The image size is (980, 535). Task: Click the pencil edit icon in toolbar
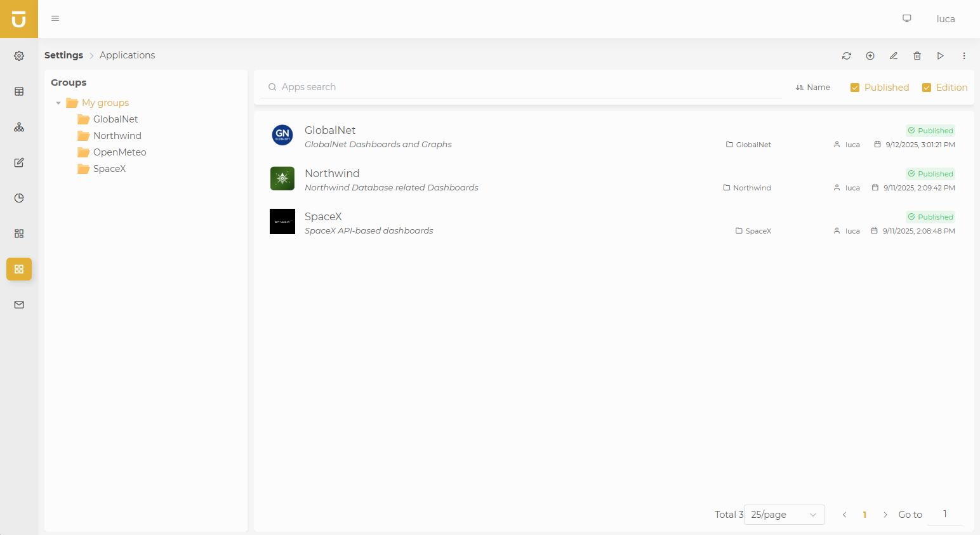coord(894,56)
